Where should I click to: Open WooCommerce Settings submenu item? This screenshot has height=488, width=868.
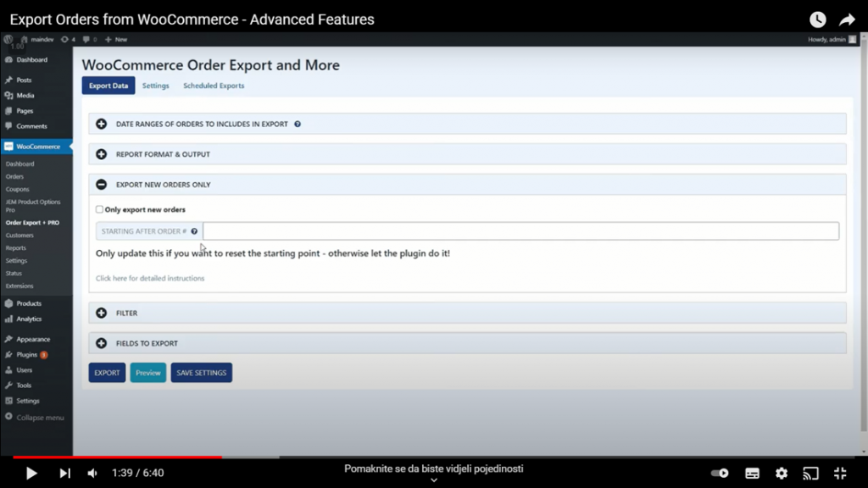tap(17, 261)
